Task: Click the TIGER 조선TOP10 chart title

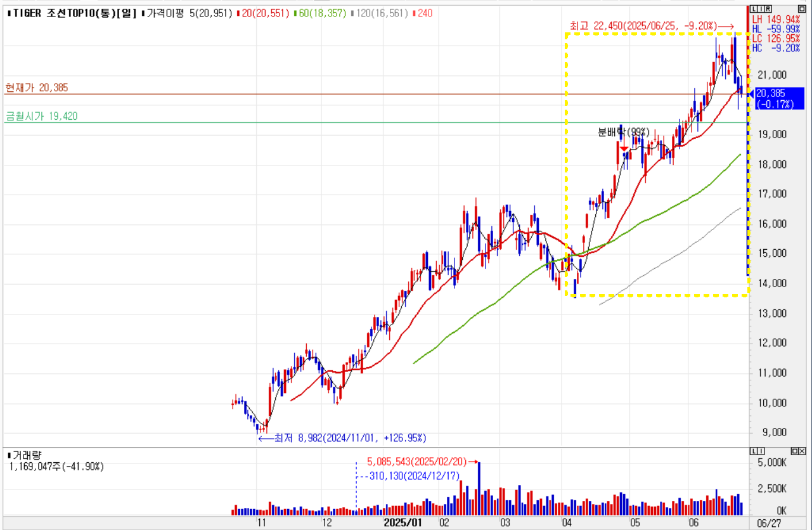Action: tap(71, 13)
